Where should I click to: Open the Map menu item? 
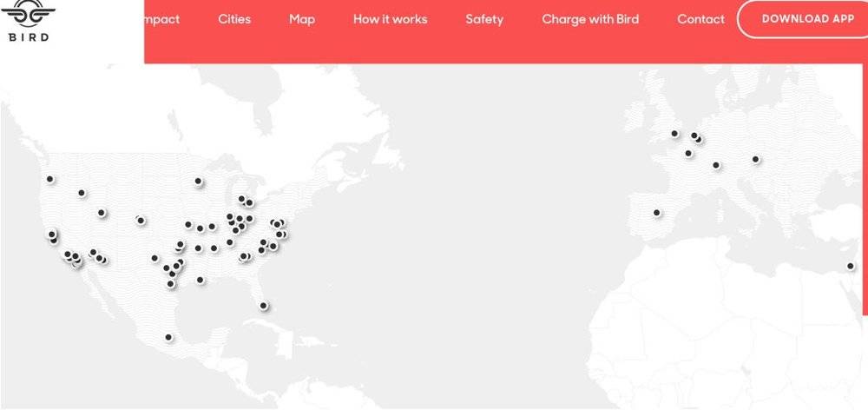click(x=302, y=19)
